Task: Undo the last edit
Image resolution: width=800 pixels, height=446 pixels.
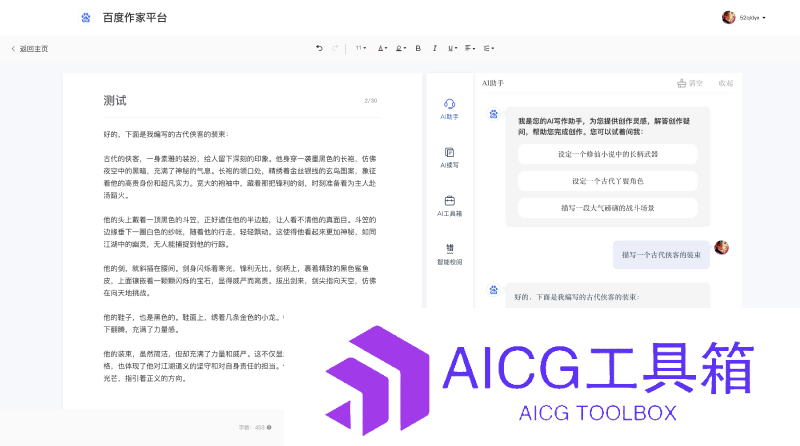Action: pos(319,48)
